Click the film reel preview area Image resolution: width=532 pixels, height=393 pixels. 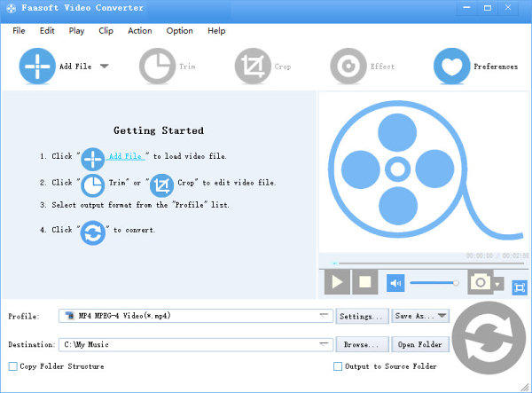click(x=424, y=171)
